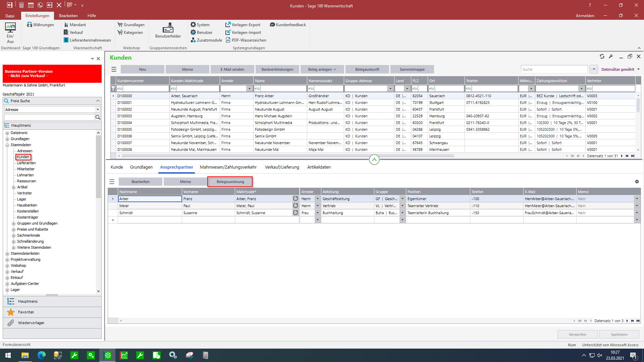This screenshot has width=644, height=362.
Task: Open Windows Start menu
Action: coord(8,355)
